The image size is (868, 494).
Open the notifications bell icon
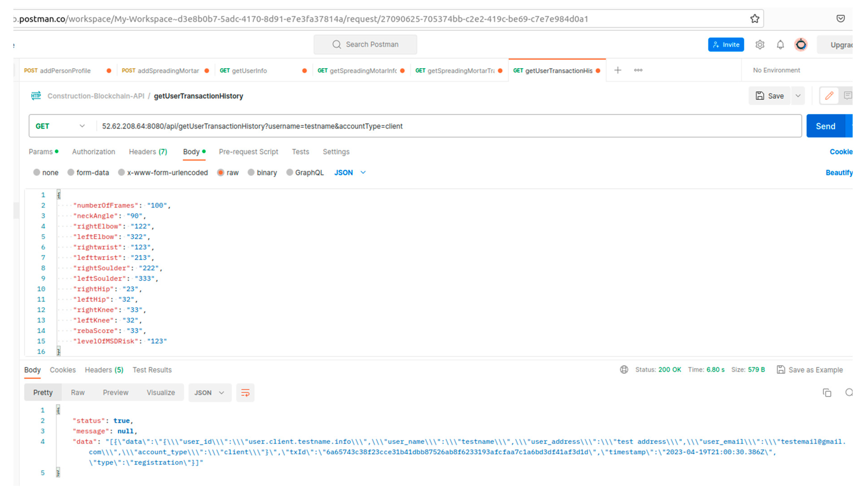780,44
